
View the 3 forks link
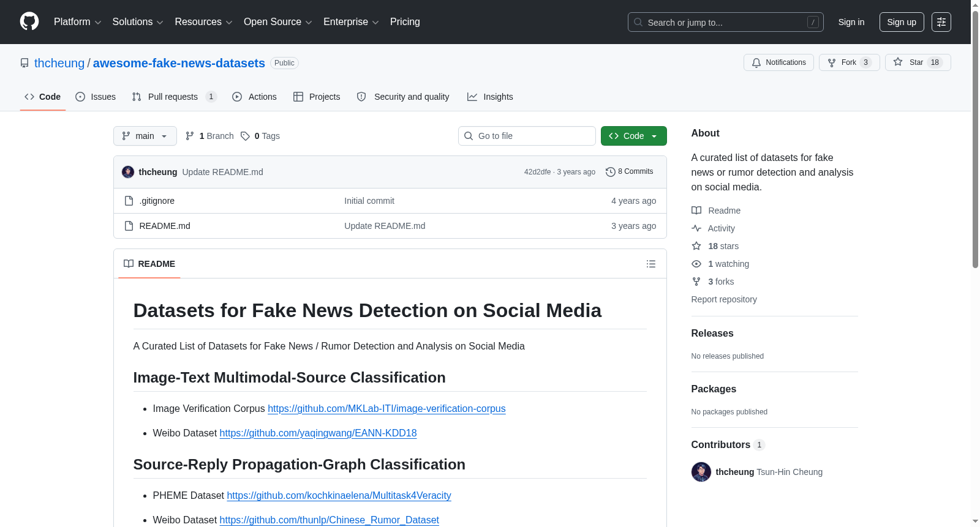click(713, 282)
